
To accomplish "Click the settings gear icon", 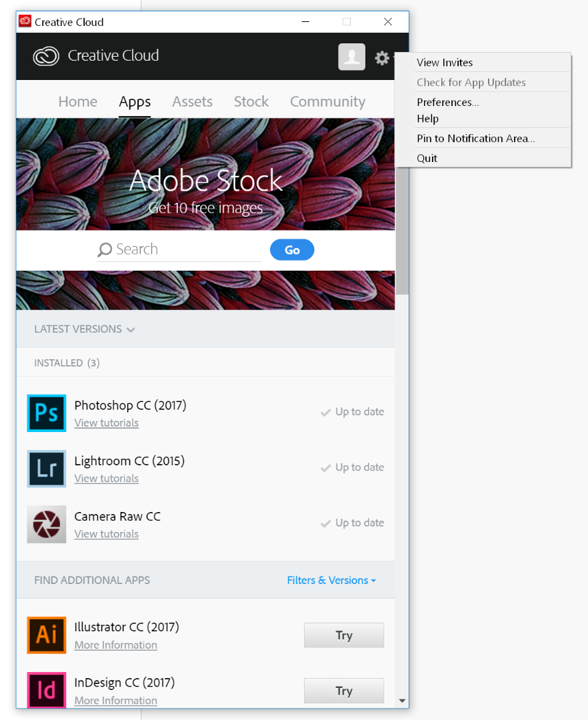I will point(382,58).
